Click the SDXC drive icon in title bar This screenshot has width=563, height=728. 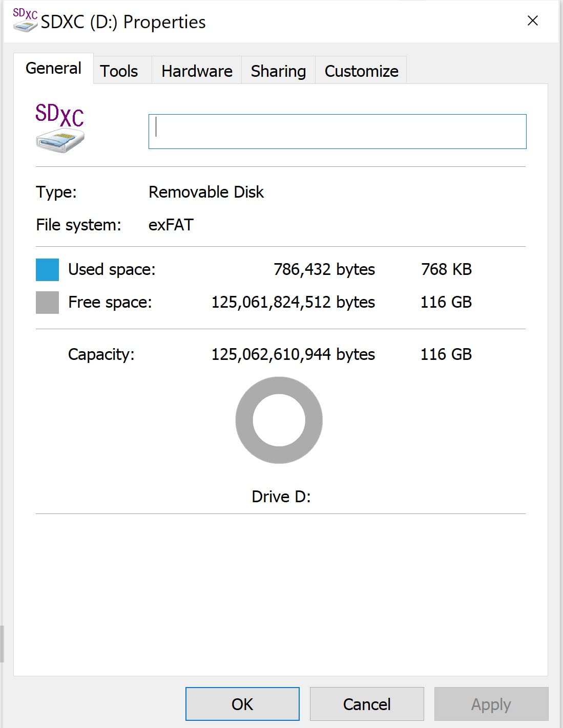[25, 20]
